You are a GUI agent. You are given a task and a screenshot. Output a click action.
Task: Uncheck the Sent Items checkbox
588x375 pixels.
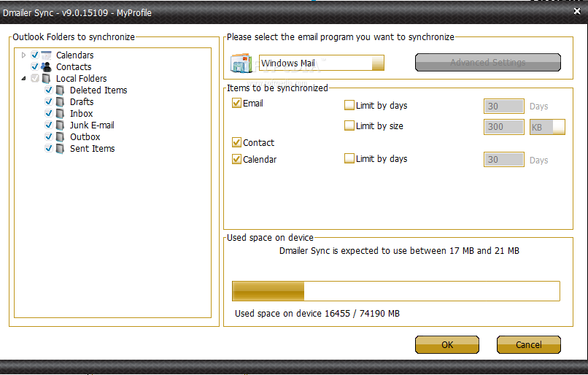click(x=49, y=149)
